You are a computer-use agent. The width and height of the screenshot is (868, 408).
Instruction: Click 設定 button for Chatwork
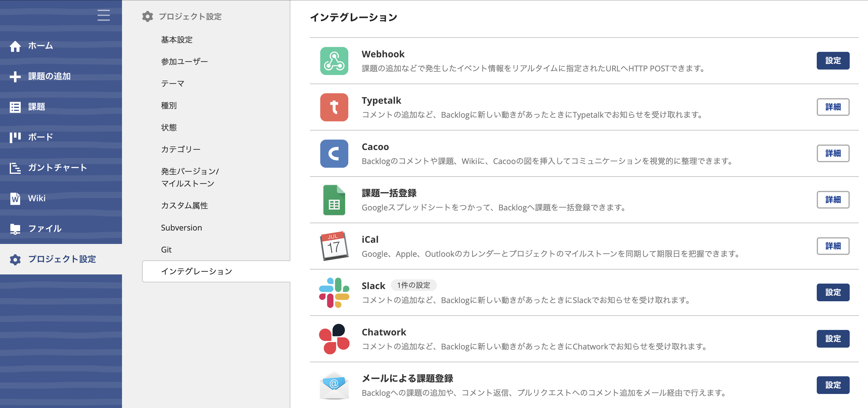(x=833, y=339)
